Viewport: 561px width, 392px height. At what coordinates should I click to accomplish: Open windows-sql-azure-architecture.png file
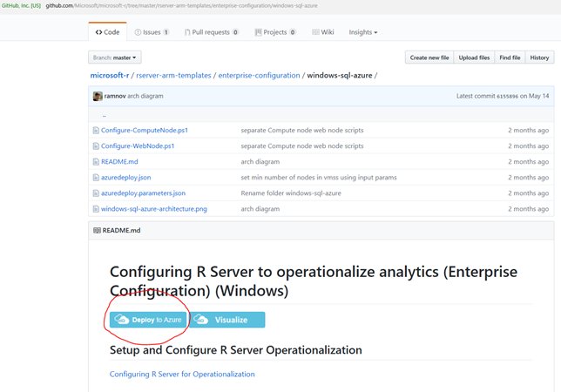coord(154,209)
